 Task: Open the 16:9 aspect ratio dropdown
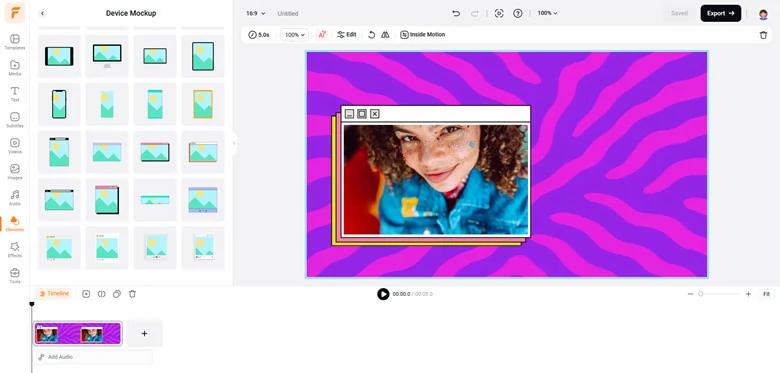coord(256,13)
